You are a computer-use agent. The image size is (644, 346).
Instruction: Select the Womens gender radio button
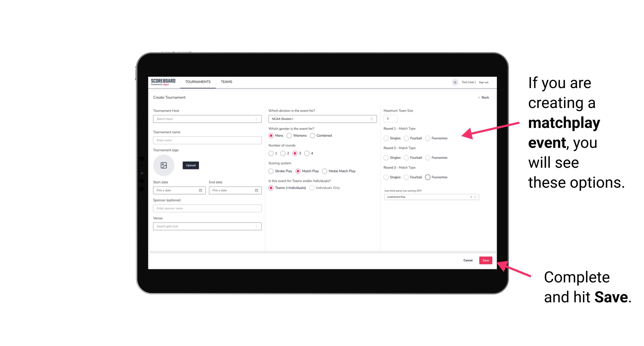(290, 135)
